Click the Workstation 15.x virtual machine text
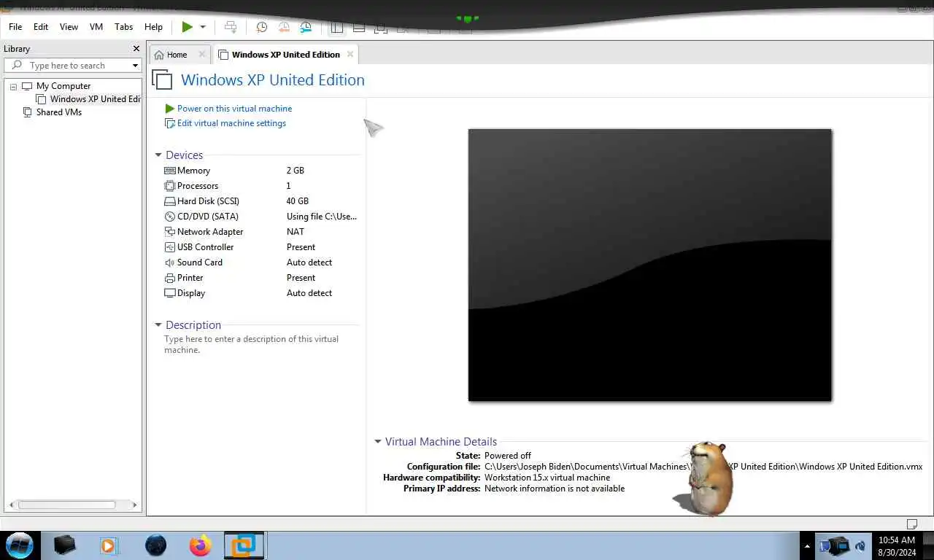This screenshot has height=560, width=934. 547,478
